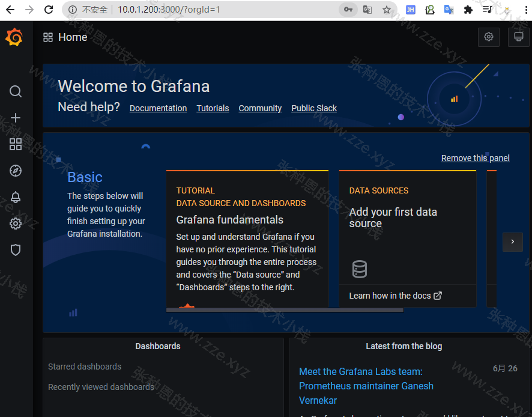Click the database icon in Data Sources card
532x417 pixels.
pyautogui.click(x=360, y=269)
